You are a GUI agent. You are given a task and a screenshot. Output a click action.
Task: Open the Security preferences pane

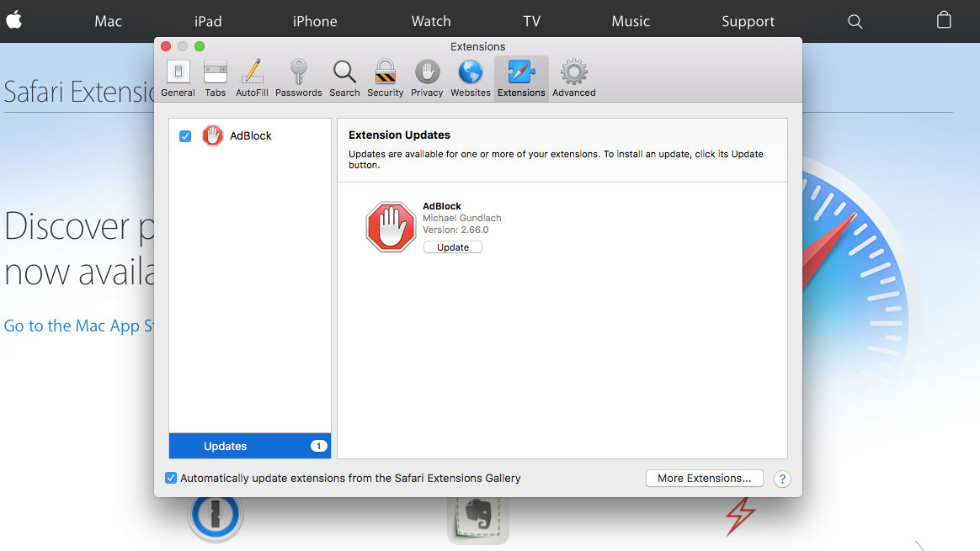(x=385, y=79)
